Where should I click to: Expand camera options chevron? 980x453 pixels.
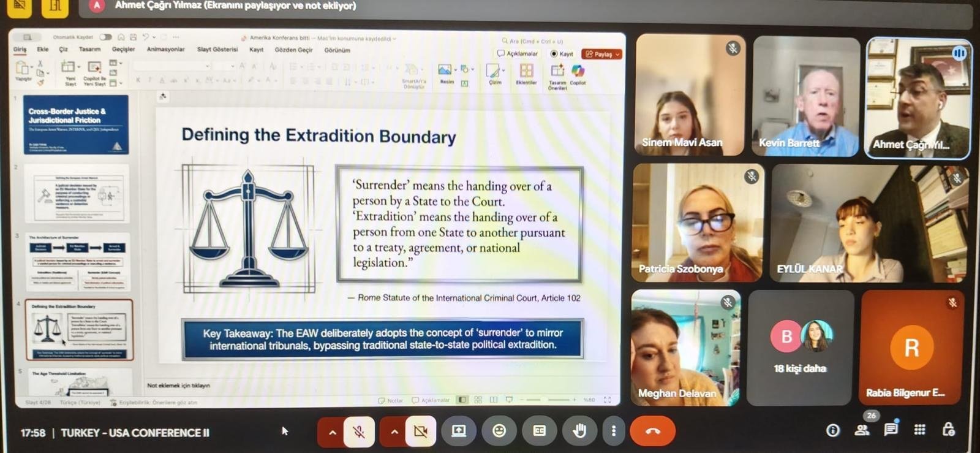pyautogui.click(x=394, y=432)
